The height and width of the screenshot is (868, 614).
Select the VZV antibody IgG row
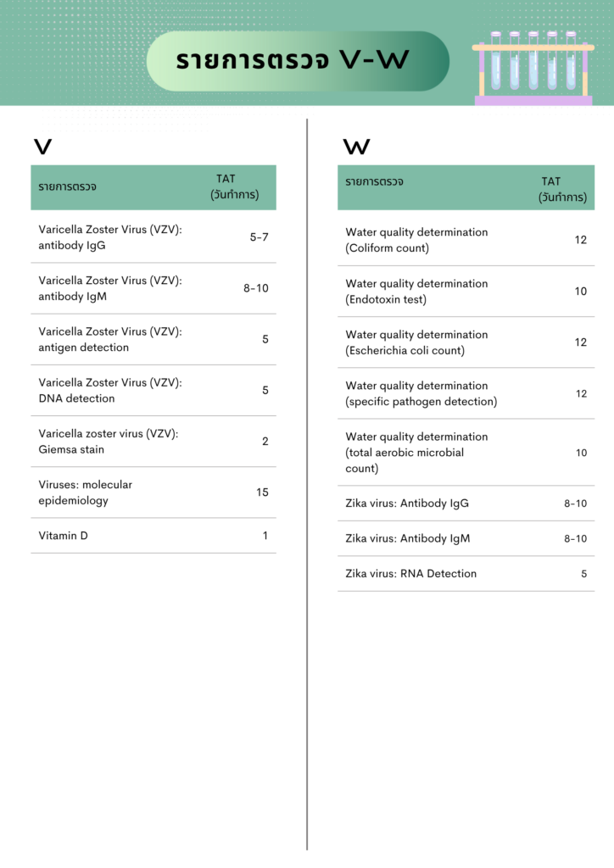[153, 237]
